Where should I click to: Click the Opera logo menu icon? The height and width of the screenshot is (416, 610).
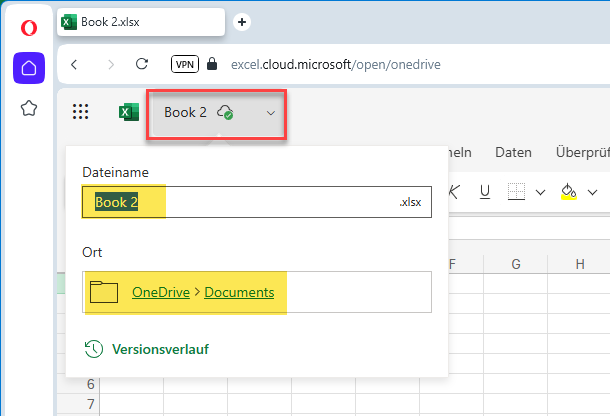click(x=29, y=28)
